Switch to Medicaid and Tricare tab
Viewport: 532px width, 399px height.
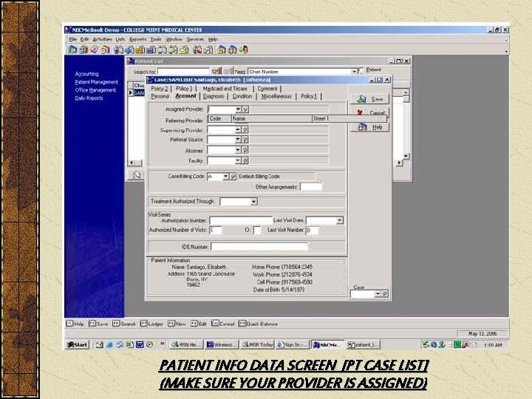(x=225, y=89)
